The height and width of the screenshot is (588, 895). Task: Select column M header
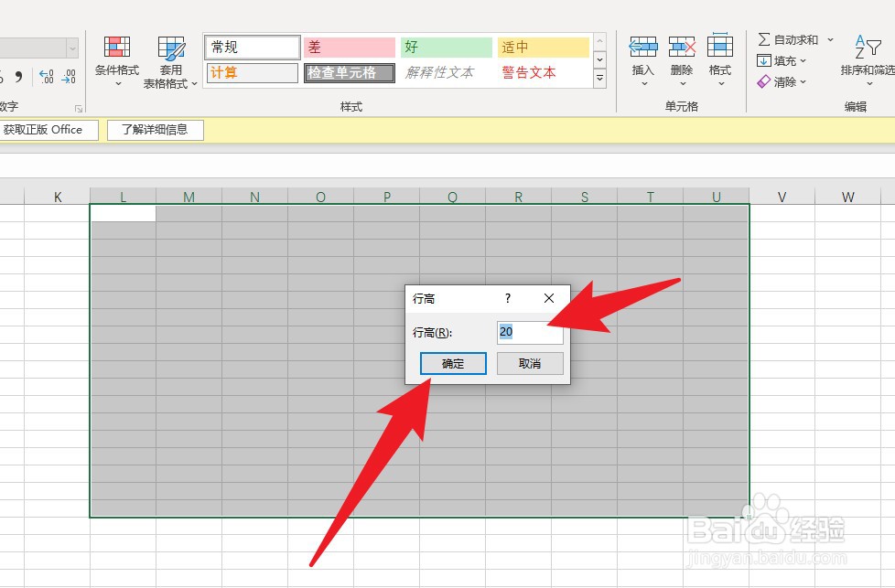pos(189,197)
